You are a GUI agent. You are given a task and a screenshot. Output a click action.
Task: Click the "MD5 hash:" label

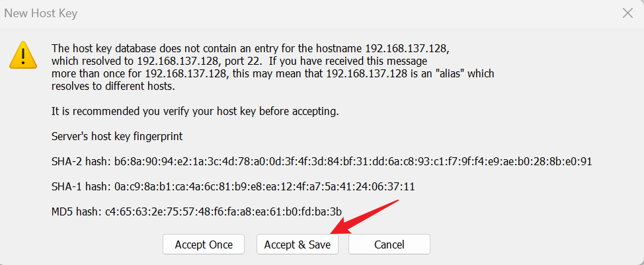[x=75, y=211]
